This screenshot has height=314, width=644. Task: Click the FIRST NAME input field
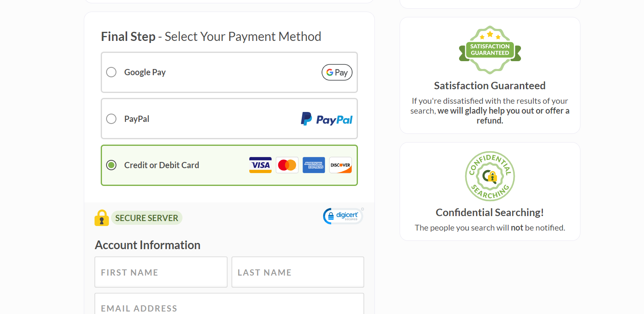[161, 272]
